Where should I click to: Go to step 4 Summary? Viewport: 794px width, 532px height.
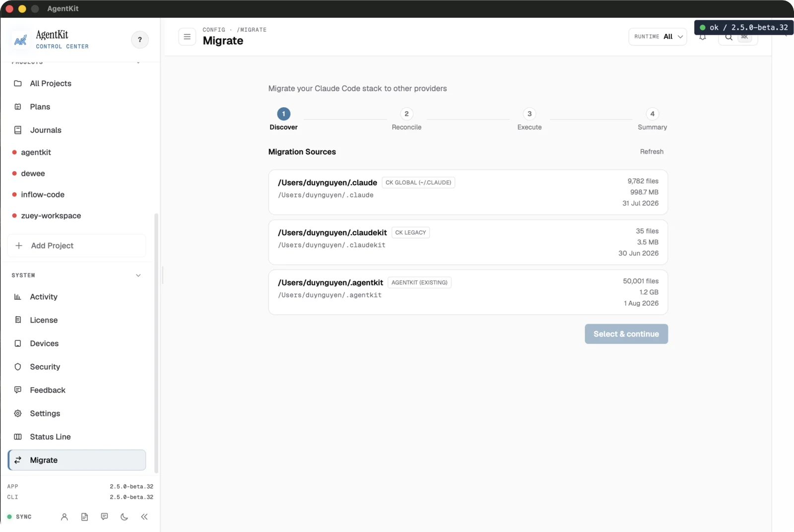coord(652,119)
